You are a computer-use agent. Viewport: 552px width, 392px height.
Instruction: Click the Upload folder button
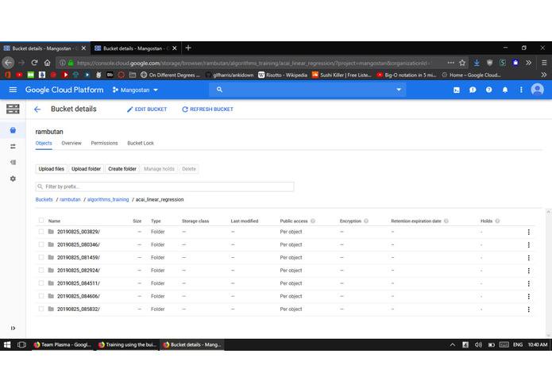[x=87, y=169]
